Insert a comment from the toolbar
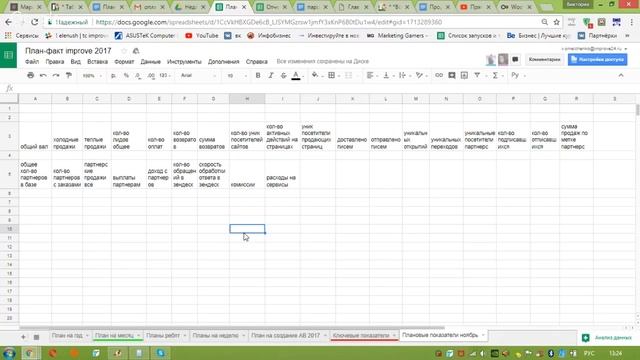Screen dimensions: 640x360 click(451, 76)
